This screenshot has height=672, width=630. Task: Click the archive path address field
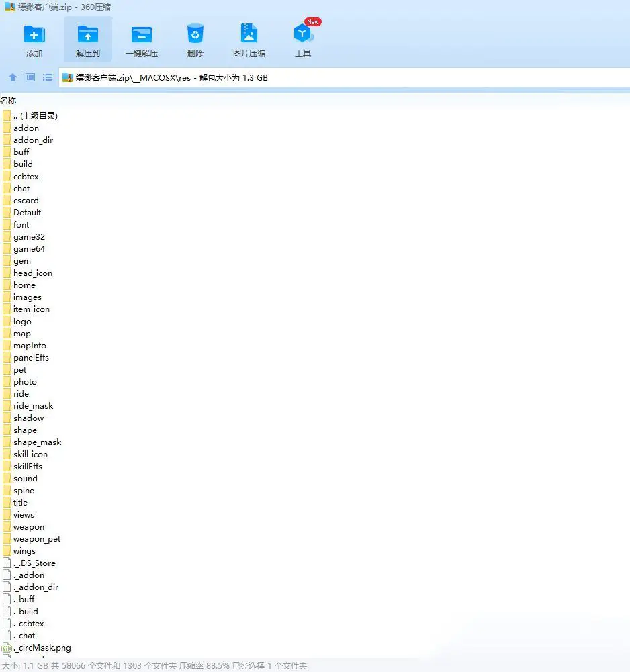[x=344, y=78]
